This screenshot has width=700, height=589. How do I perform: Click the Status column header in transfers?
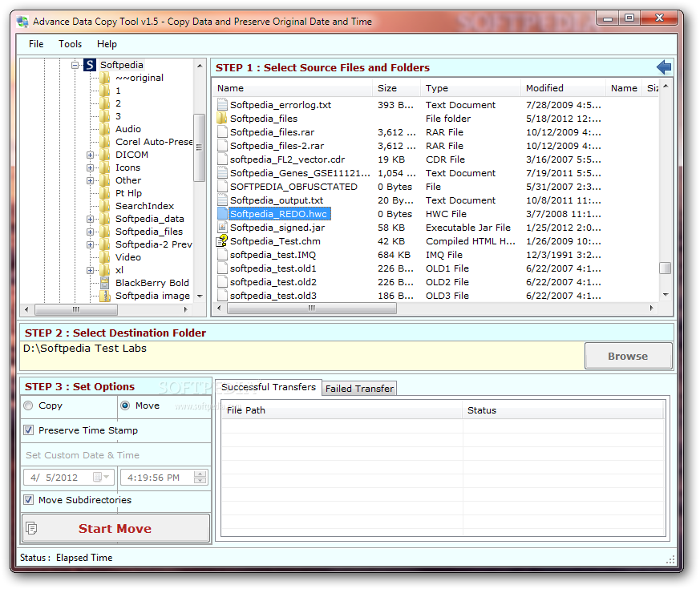(x=563, y=410)
